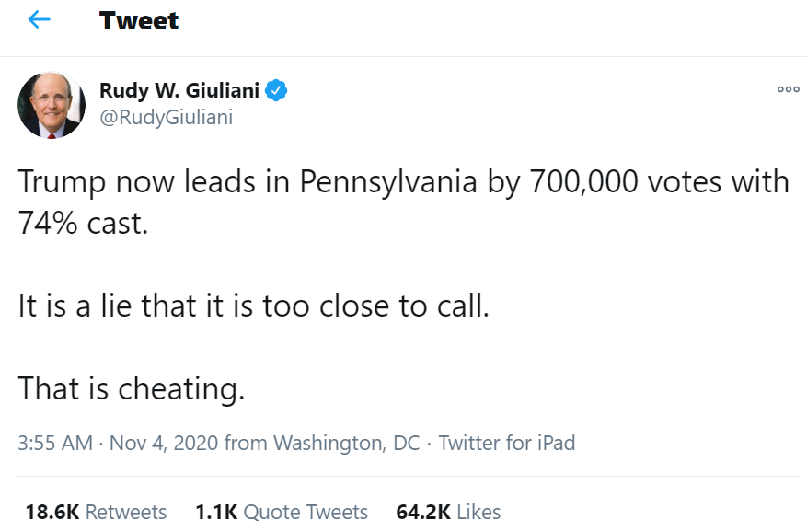Visit the @RudyGiuliani handle link
The width and height of the screenshot is (807, 532).
[166, 117]
